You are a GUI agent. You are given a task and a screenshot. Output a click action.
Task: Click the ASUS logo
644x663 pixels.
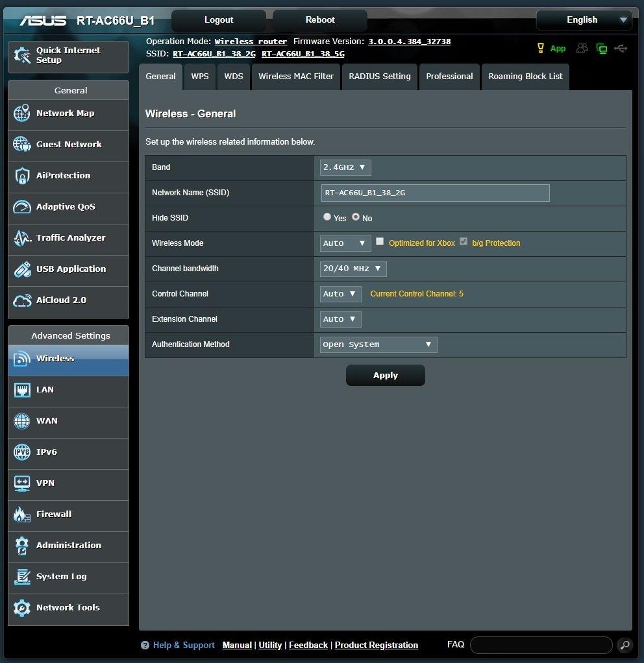[43, 20]
